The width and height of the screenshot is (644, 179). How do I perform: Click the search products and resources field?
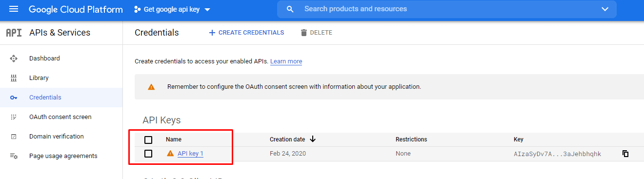pos(446,9)
